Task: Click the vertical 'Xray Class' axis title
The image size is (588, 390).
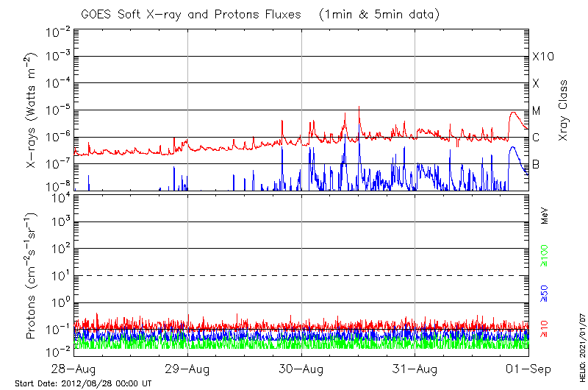Action: coord(564,110)
